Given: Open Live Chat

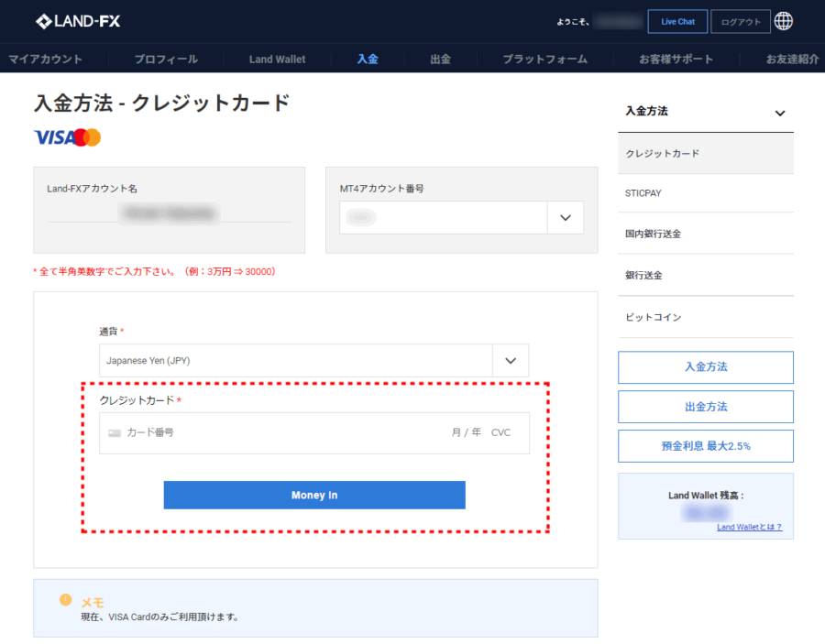Looking at the screenshot, I should (677, 22).
